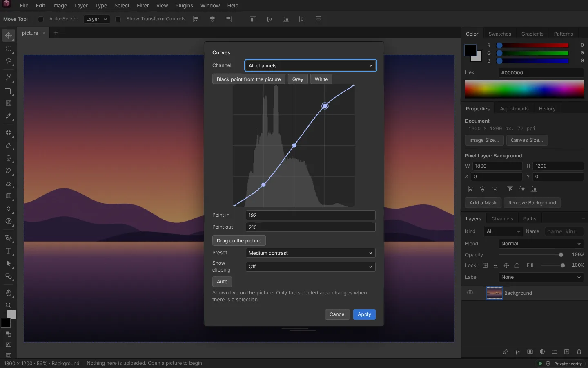Select the Pen tool
The image size is (588, 368).
9,238
